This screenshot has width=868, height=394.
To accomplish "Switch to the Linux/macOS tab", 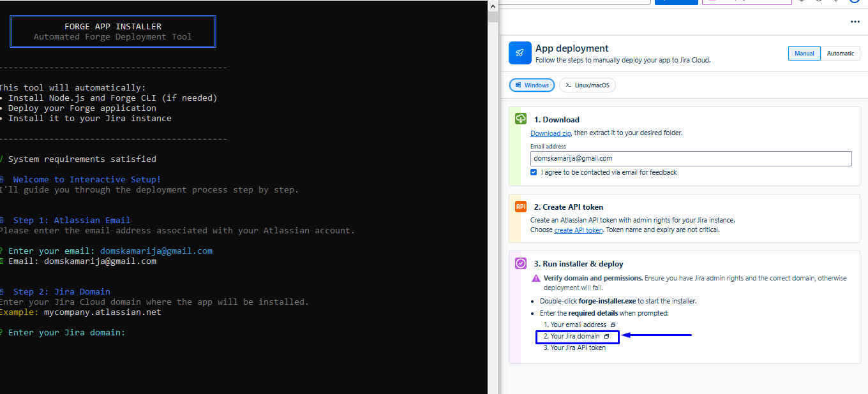I will pos(587,85).
